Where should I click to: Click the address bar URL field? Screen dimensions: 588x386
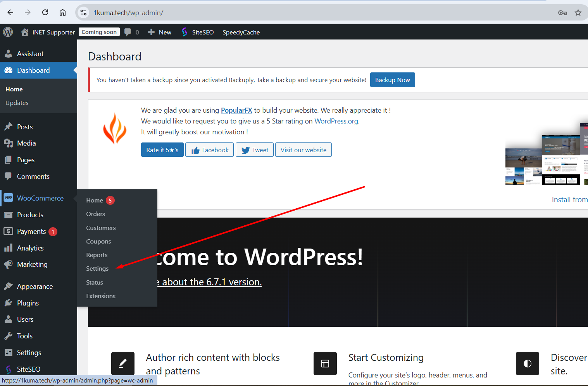(316, 13)
